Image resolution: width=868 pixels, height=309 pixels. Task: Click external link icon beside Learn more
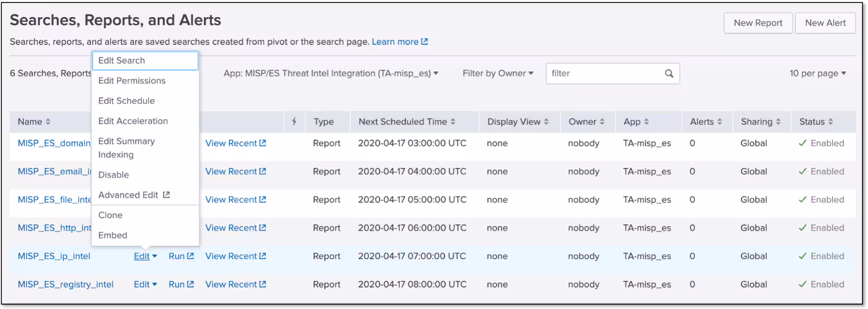coord(425,42)
